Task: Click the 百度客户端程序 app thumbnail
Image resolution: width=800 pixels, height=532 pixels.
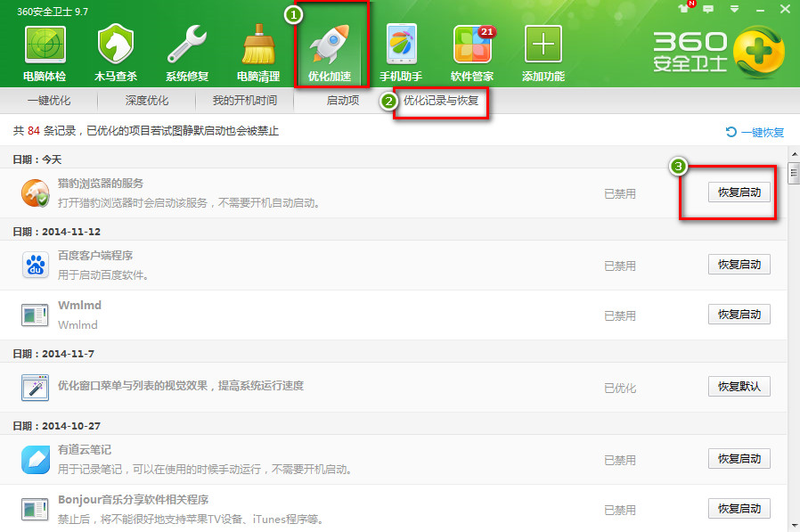Action: (35, 264)
